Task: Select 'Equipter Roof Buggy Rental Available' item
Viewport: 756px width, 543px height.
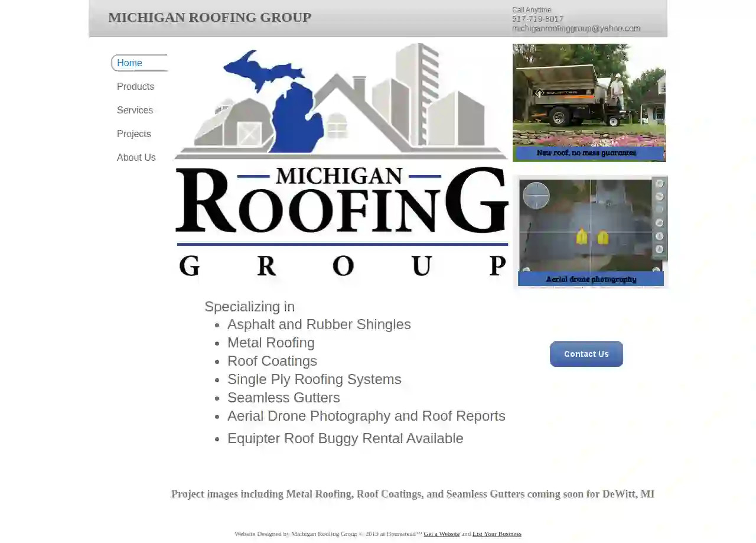Action: (x=346, y=438)
